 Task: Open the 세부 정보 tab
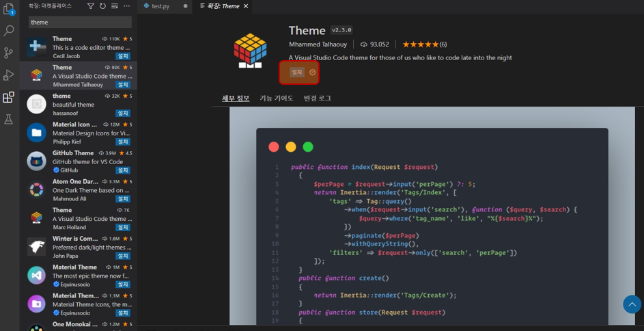pos(236,98)
